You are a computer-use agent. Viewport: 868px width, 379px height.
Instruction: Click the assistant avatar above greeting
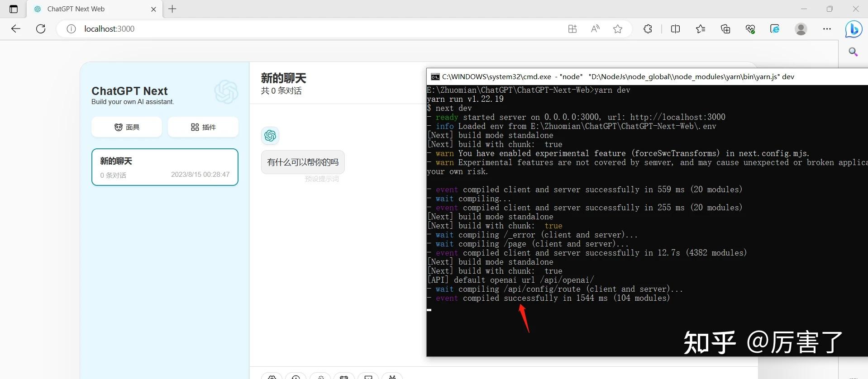pyautogui.click(x=270, y=136)
